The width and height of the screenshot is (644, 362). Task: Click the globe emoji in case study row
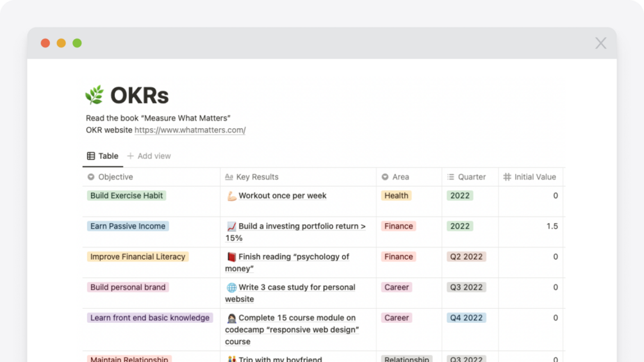pos(231,288)
